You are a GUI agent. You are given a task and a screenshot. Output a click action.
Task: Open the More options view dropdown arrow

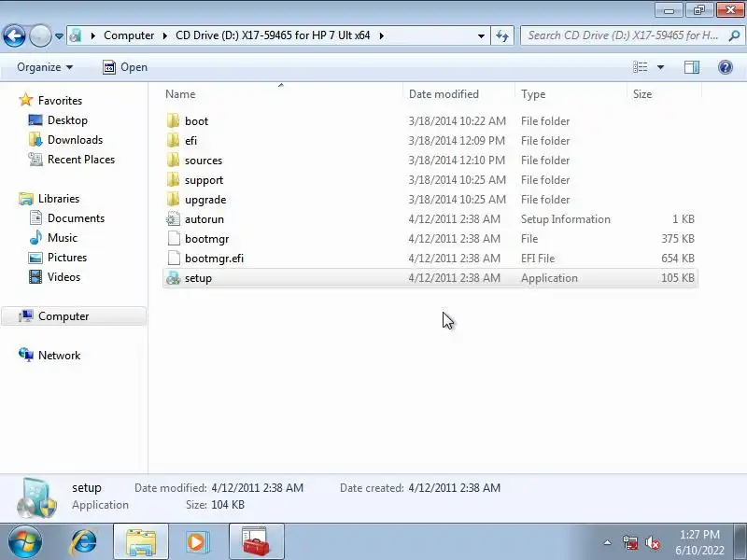tap(660, 67)
